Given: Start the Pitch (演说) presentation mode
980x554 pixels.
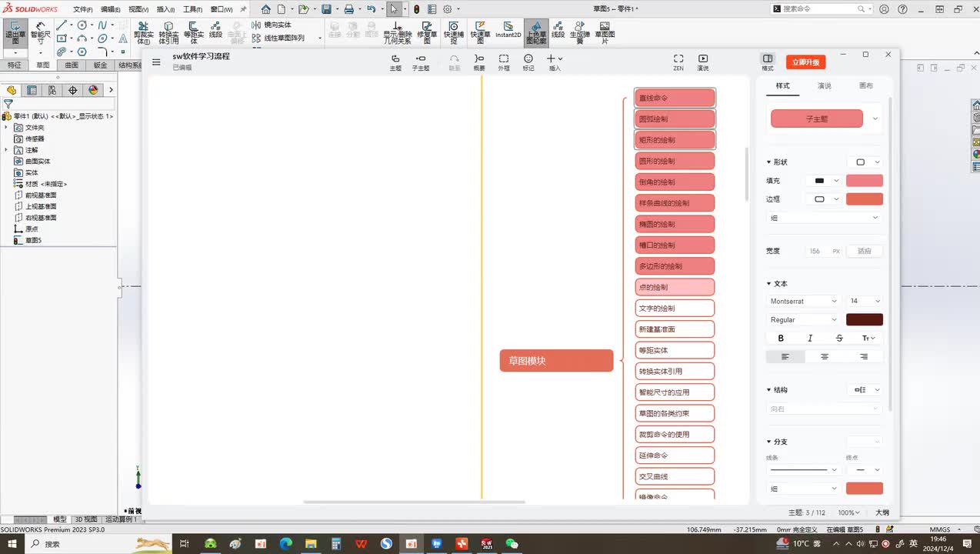Looking at the screenshot, I should click(x=703, y=62).
